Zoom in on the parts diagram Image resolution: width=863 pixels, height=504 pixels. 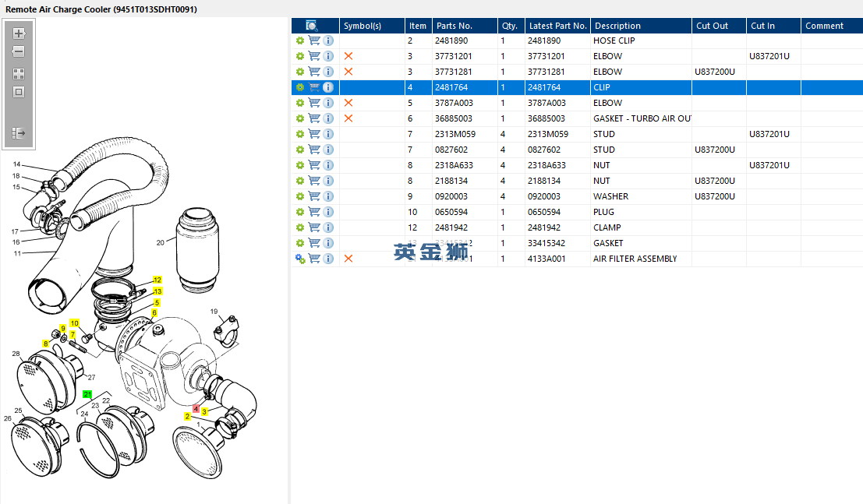click(19, 33)
